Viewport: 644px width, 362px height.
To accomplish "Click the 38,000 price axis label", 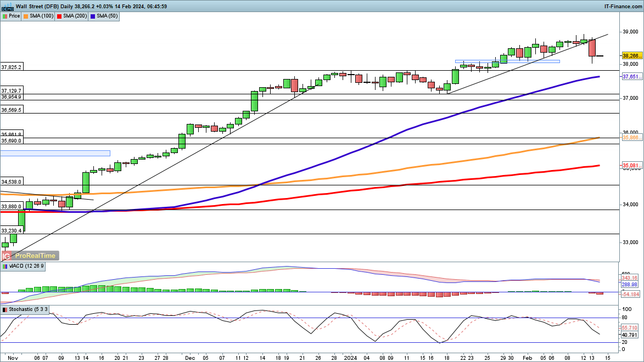I will point(631,64).
